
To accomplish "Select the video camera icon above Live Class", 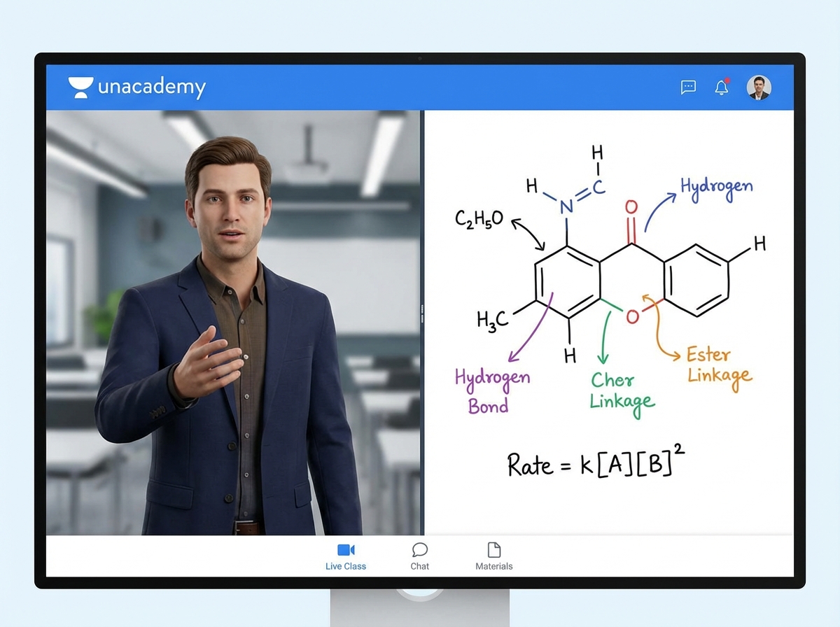I will click(346, 549).
